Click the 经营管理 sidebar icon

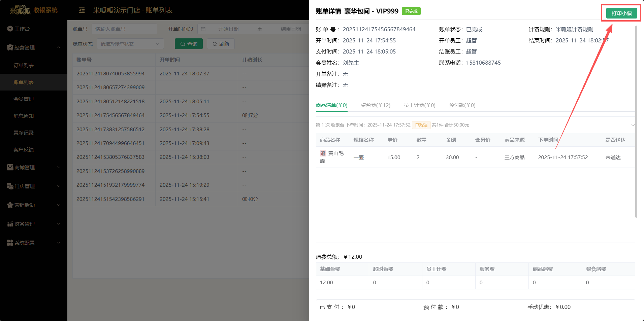(10, 47)
